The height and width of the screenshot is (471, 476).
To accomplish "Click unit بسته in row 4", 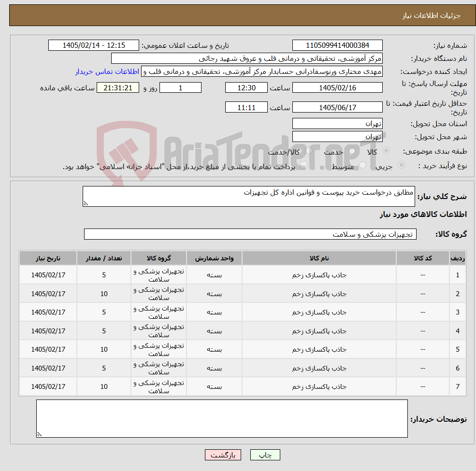I will click(214, 331).
